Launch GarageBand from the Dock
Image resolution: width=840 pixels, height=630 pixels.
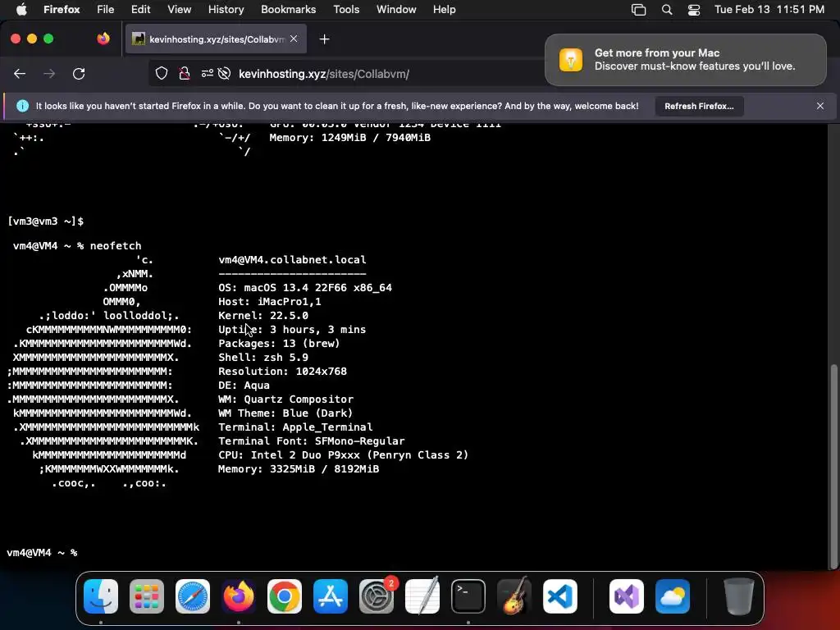(x=514, y=596)
